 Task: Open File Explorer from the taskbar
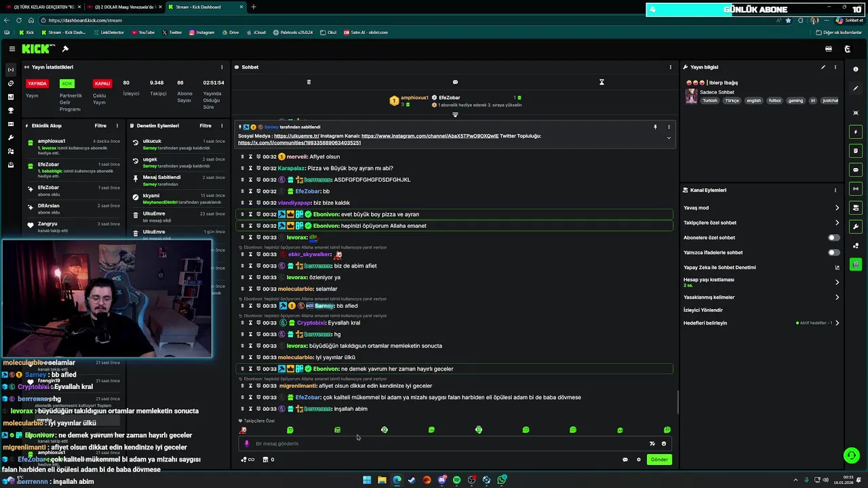coord(382,480)
